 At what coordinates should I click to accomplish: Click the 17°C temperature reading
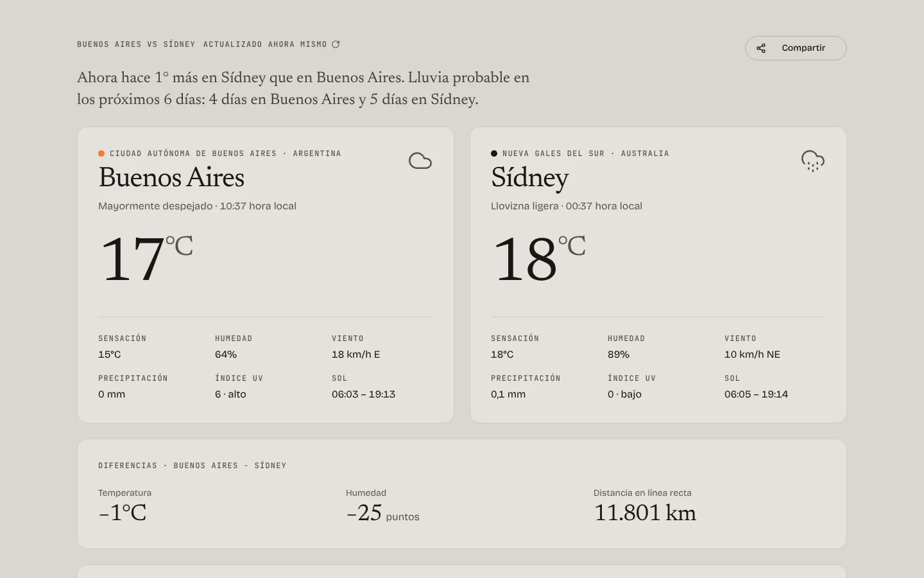tap(146, 258)
